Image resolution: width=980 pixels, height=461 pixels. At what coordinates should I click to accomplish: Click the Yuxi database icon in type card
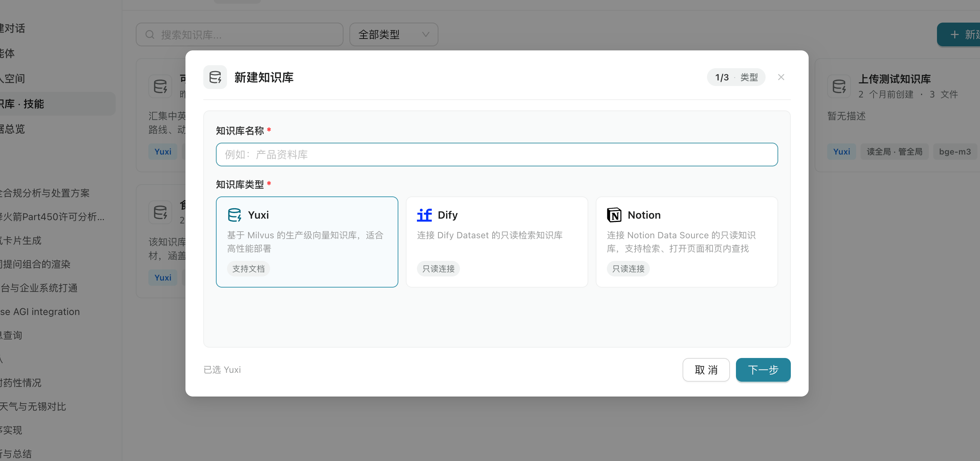click(234, 215)
